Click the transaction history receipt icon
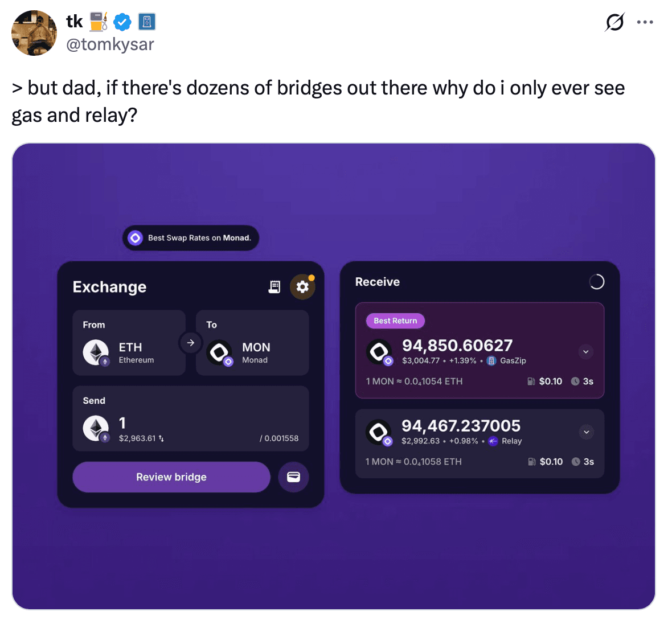Viewport: 672px width, 624px height. [x=274, y=286]
